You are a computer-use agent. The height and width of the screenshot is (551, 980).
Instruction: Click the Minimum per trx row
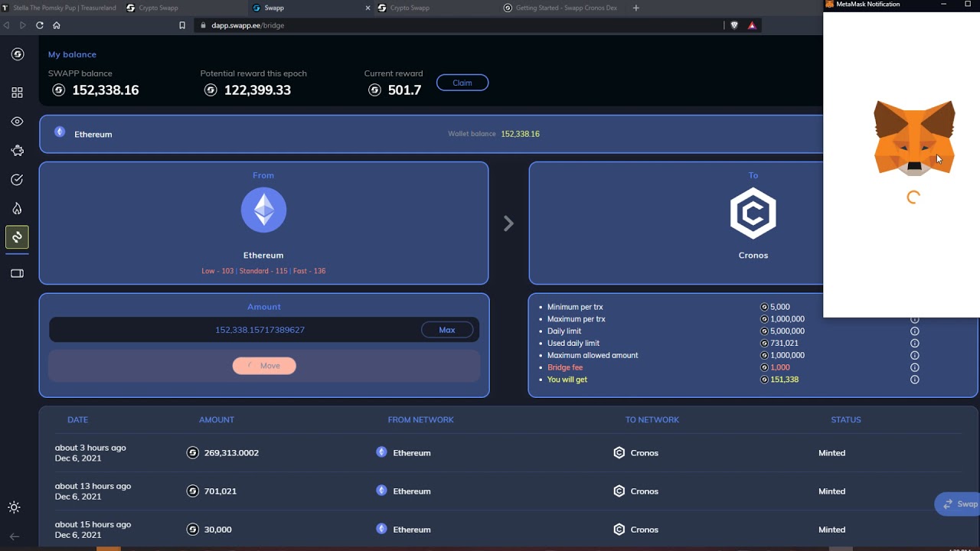730,307
